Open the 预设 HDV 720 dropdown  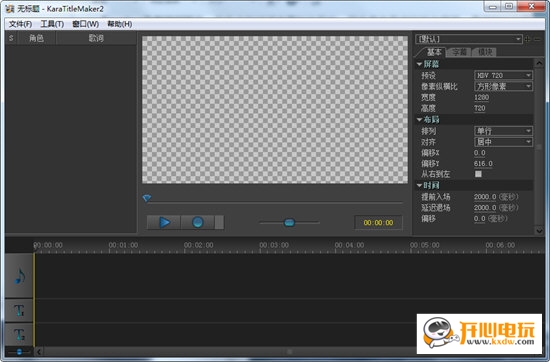point(503,75)
